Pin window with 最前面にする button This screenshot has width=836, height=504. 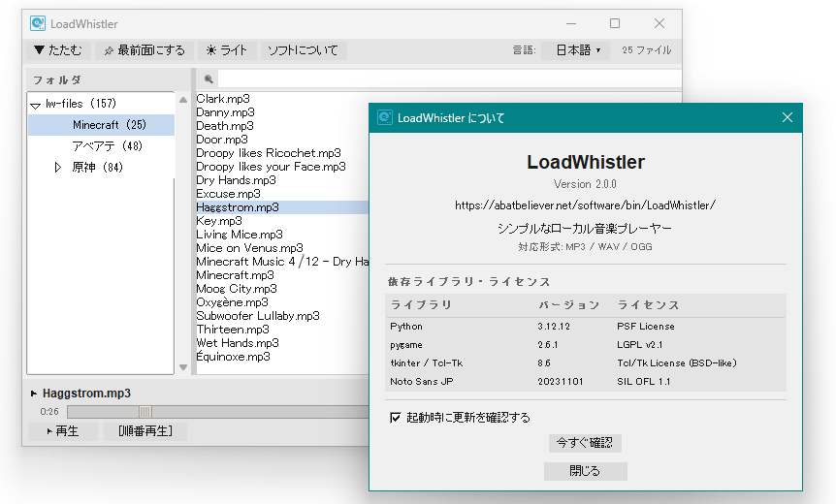pyautogui.click(x=144, y=50)
